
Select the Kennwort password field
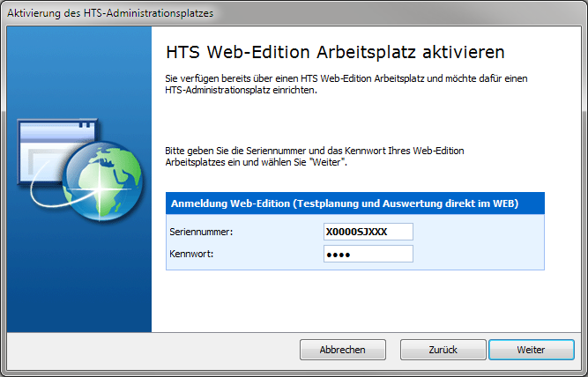[x=368, y=254]
